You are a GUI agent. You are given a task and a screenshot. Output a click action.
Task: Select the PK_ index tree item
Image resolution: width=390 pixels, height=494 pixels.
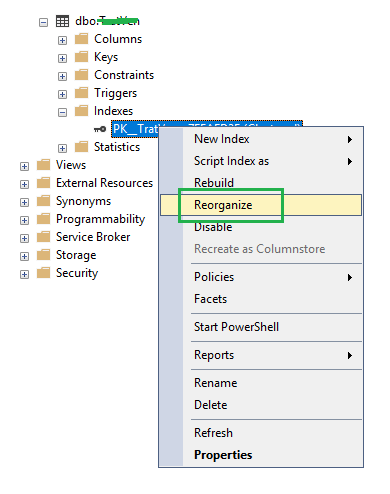pyautogui.click(x=135, y=129)
